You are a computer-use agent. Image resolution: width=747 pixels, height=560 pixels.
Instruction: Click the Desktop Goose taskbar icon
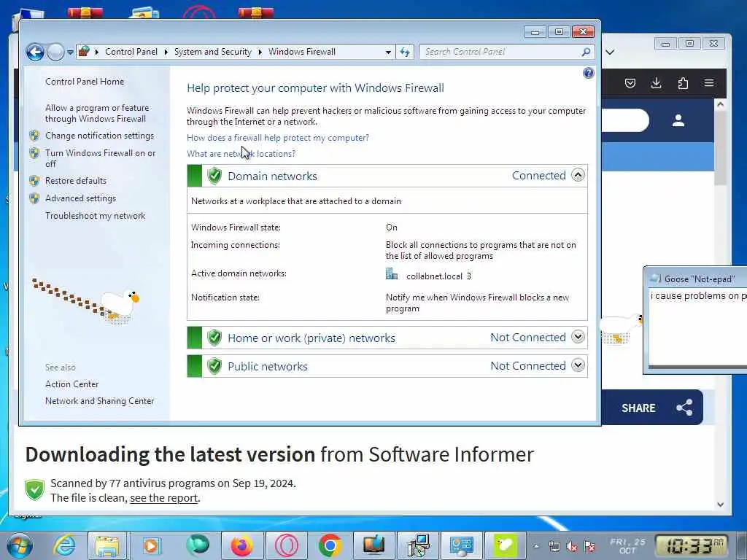[x=506, y=545]
